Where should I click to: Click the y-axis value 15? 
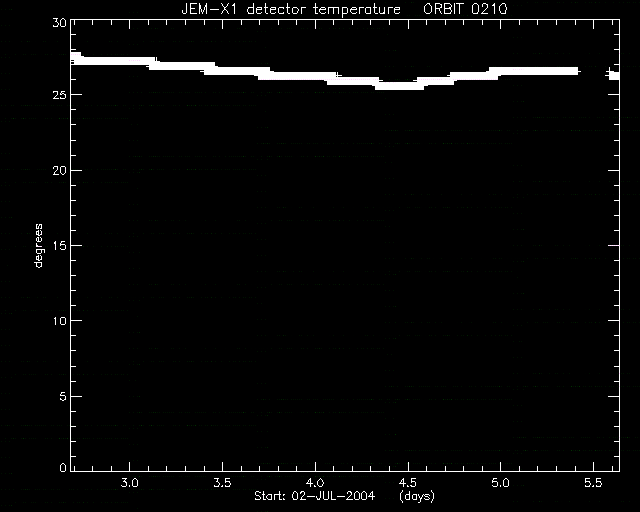click(x=60, y=245)
